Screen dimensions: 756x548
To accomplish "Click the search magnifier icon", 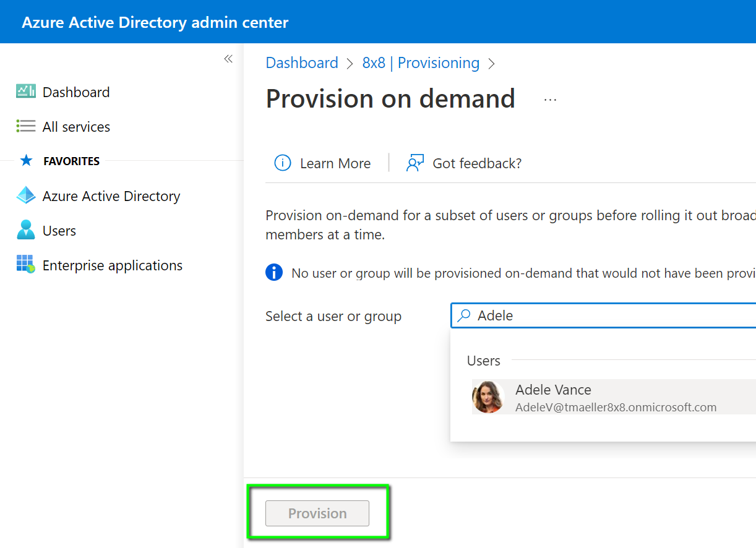I will coord(463,316).
